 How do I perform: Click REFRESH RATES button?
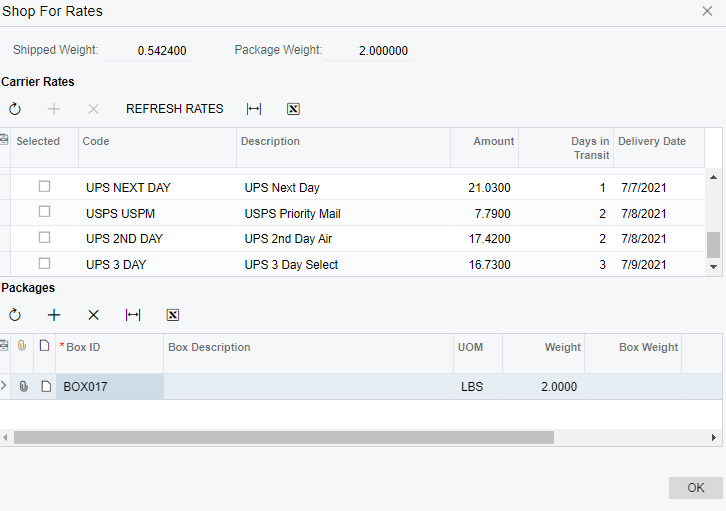point(175,109)
